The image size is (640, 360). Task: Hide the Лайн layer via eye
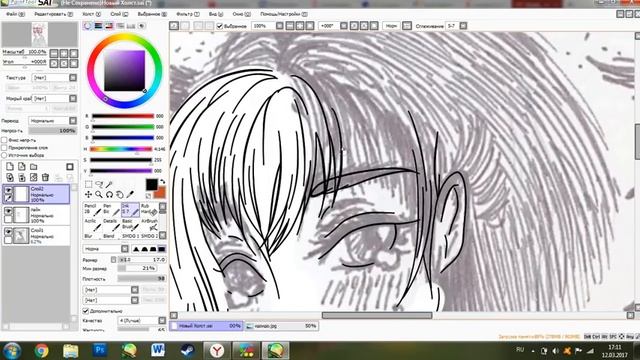tap(8, 211)
